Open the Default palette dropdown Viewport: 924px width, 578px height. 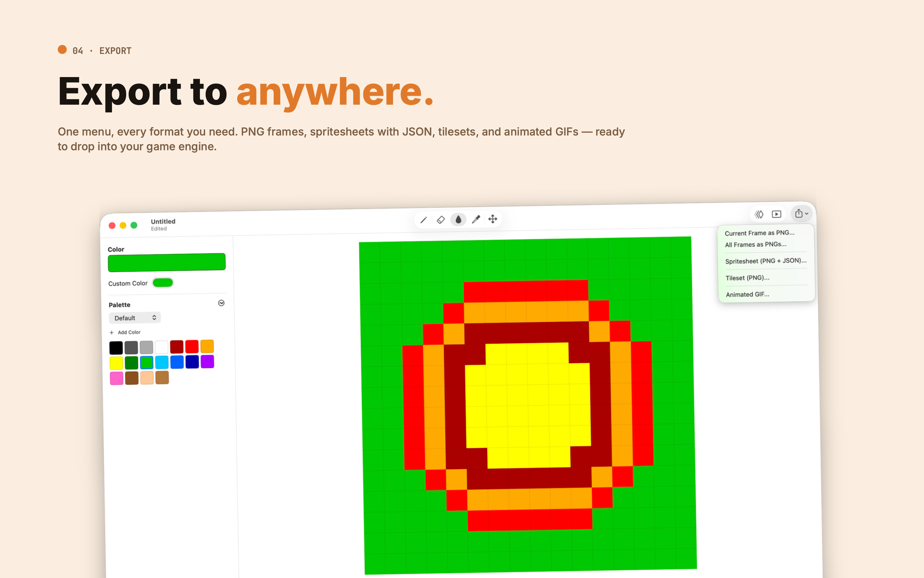[x=135, y=318]
